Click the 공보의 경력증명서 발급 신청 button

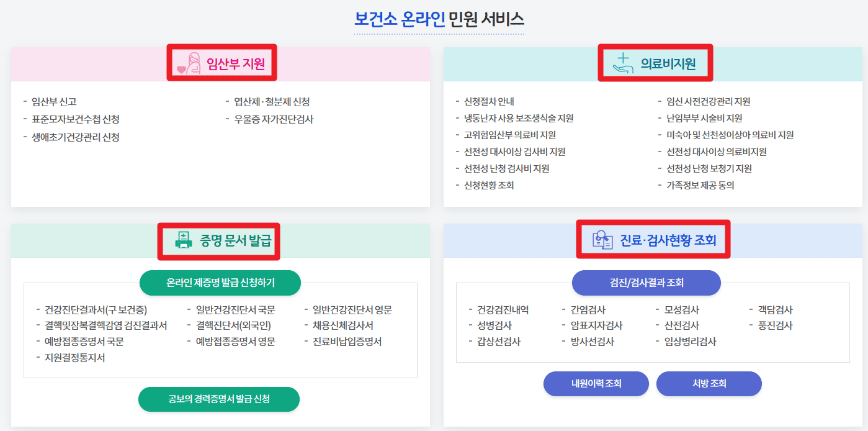point(218,399)
